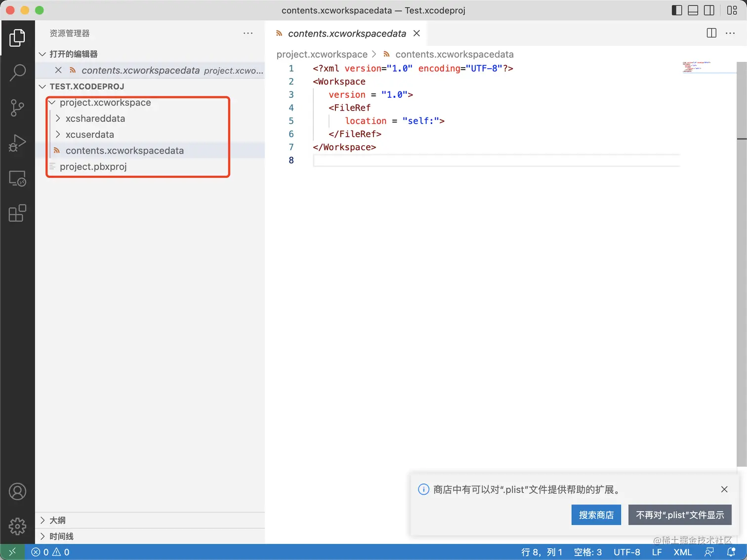Open the Search view icon
Image resolution: width=747 pixels, height=560 pixels.
coord(17,73)
